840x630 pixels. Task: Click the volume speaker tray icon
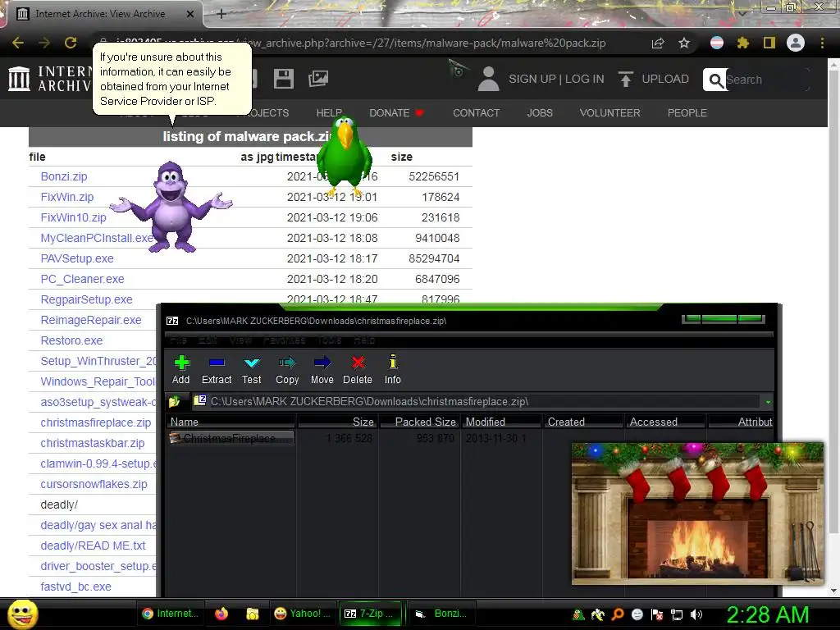696,614
